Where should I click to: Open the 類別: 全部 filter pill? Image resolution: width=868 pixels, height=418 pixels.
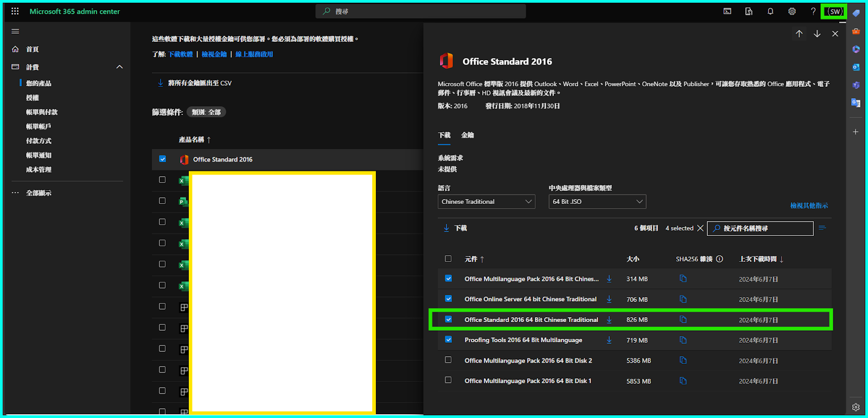pos(206,112)
